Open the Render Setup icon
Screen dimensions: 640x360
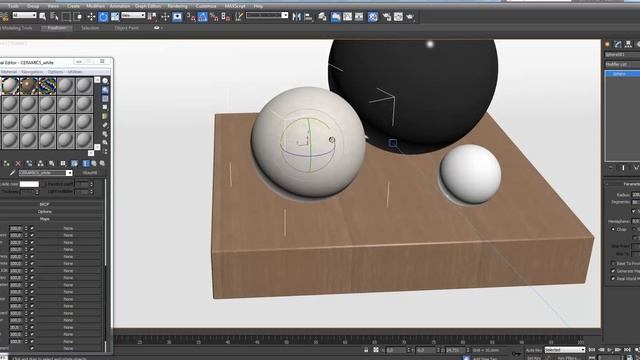click(387, 17)
